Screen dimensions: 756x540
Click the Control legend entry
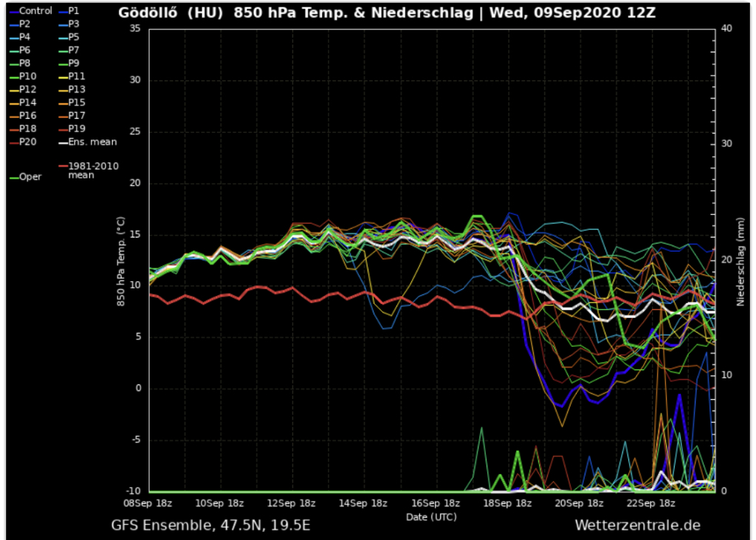click(x=30, y=11)
